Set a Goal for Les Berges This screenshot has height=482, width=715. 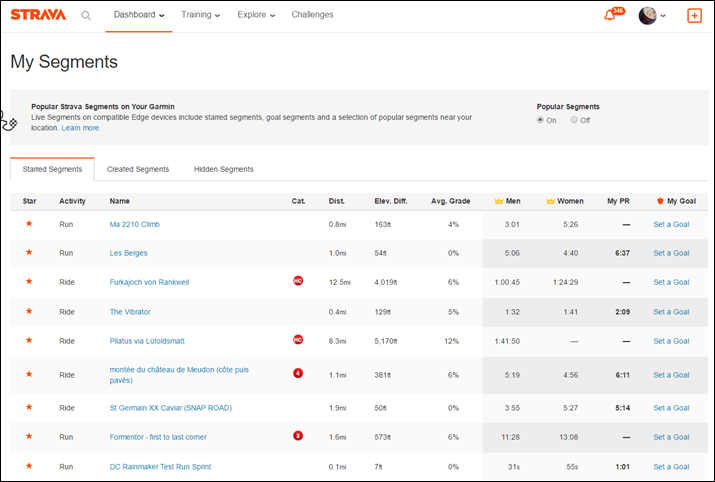tap(671, 253)
